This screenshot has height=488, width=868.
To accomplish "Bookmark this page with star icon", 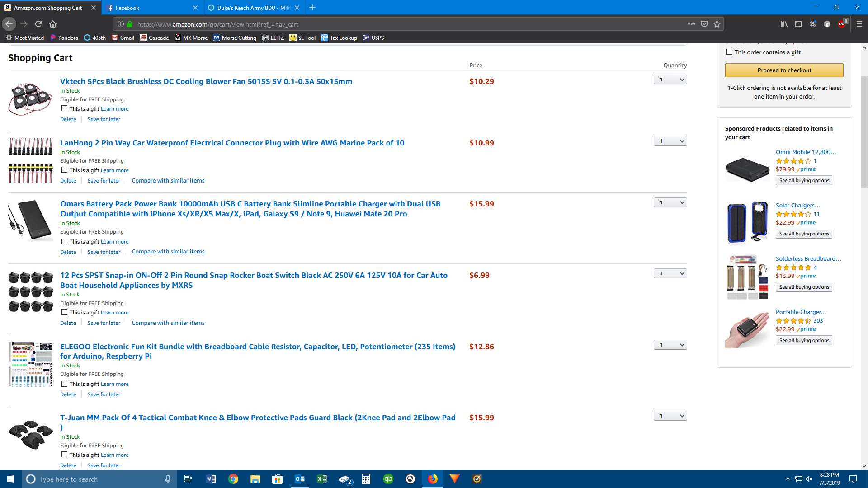I will 717,24.
